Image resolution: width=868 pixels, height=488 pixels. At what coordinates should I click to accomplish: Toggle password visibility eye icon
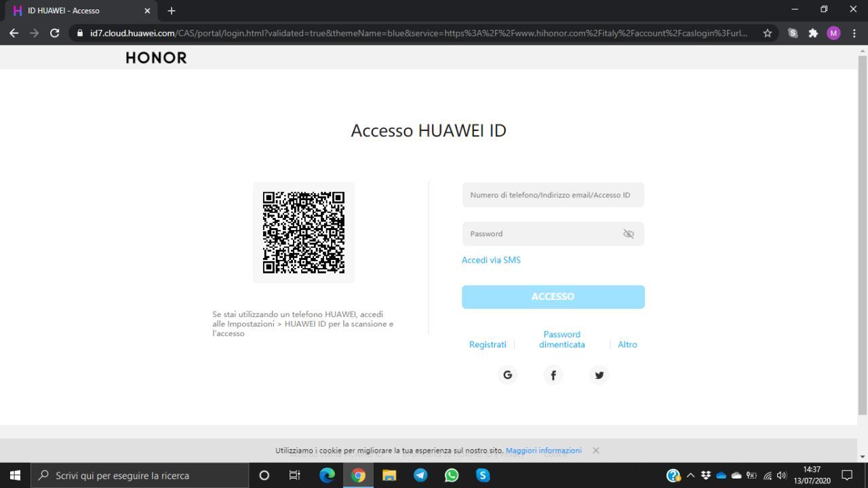pos(628,234)
